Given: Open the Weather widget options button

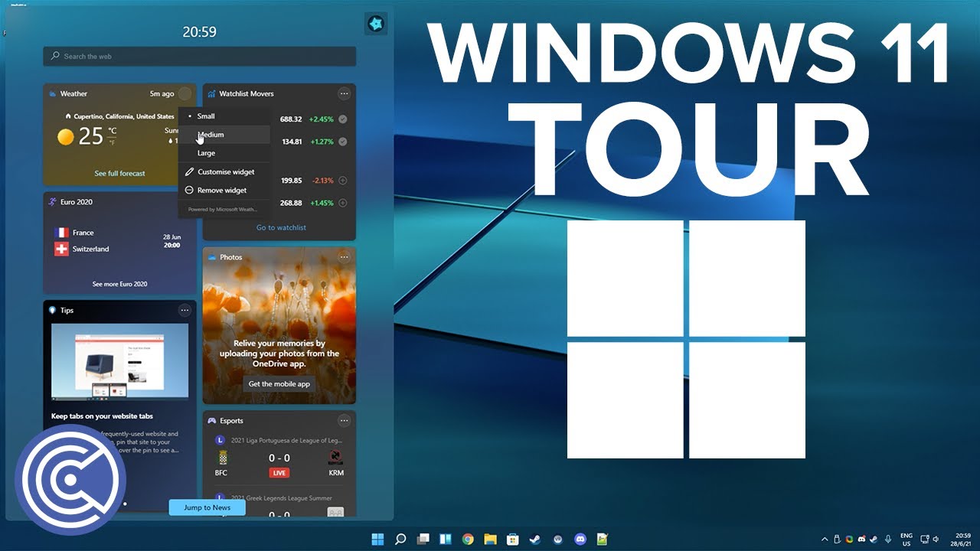Looking at the screenshot, I should tap(185, 93).
